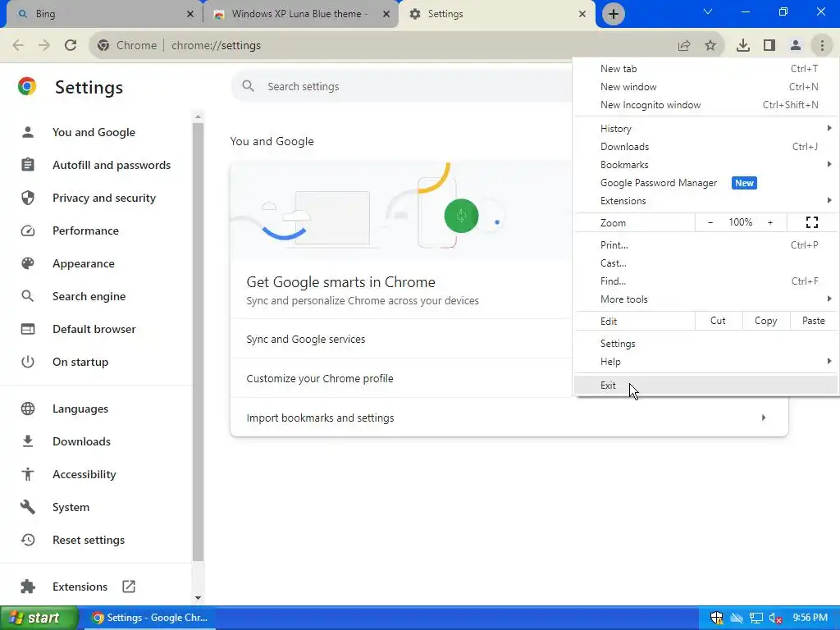The image size is (840, 630).
Task: Open the tab search chevron in title bar
Action: click(x=708, y=11)
